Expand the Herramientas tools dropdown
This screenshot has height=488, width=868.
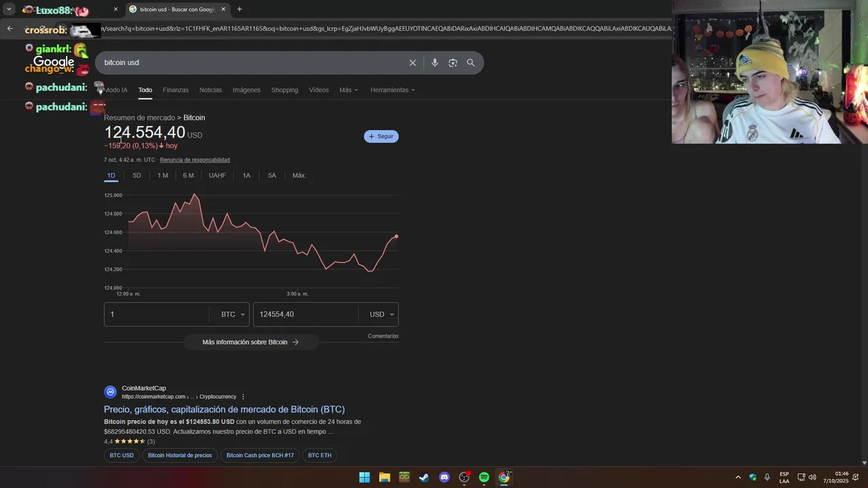click(x=393, y=90)
